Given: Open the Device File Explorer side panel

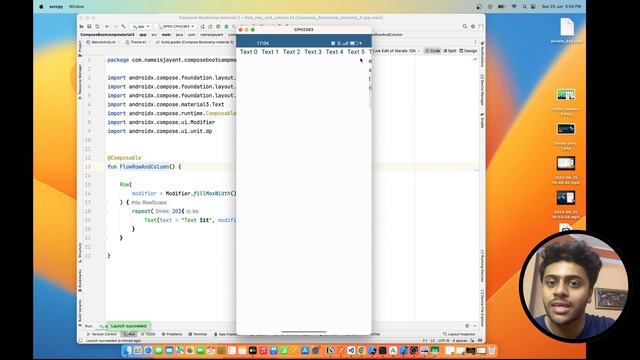Looking at the screenshot, I should [482, 308].
